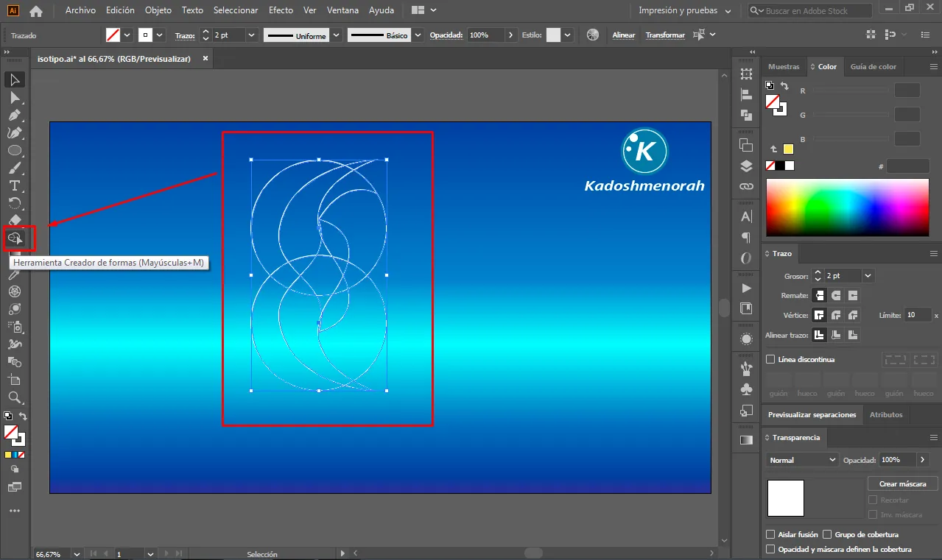Switch to the Muestras tab

784,66
